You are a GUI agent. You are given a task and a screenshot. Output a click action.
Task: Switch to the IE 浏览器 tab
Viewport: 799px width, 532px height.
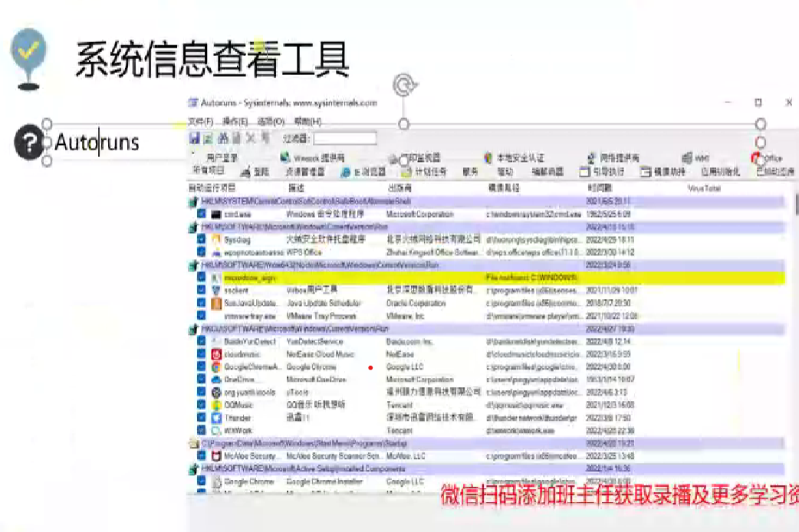point(363,172)
